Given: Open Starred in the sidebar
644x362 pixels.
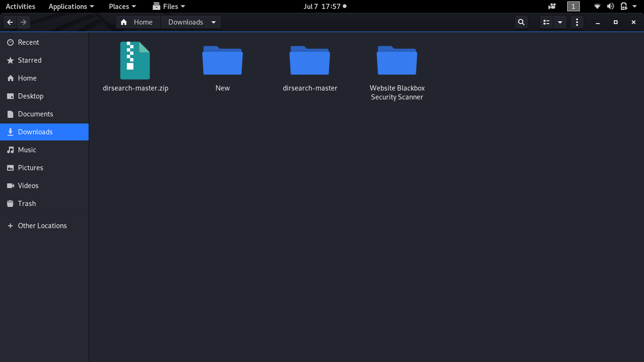Looking at the screenshot, I should pos(44,60).
